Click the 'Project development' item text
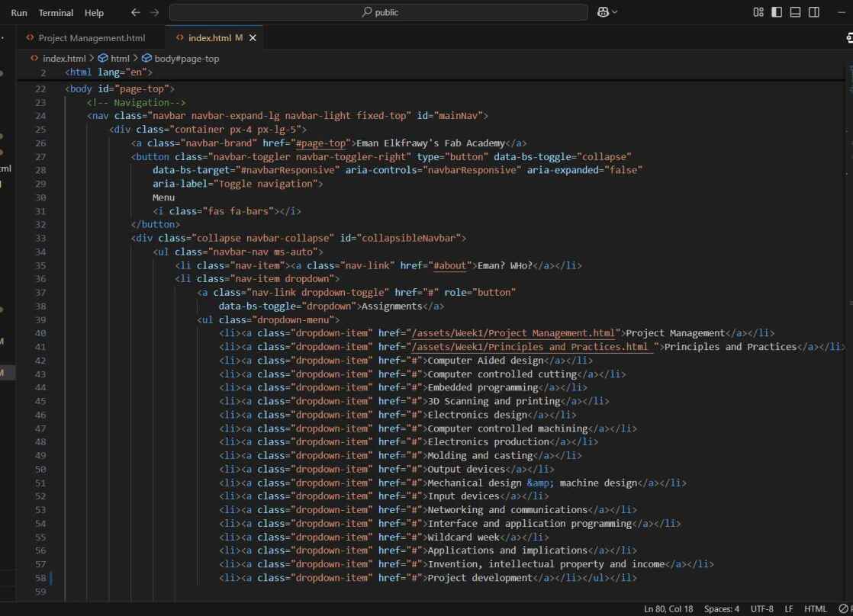853x616 pixels. (x=481, y=578)
